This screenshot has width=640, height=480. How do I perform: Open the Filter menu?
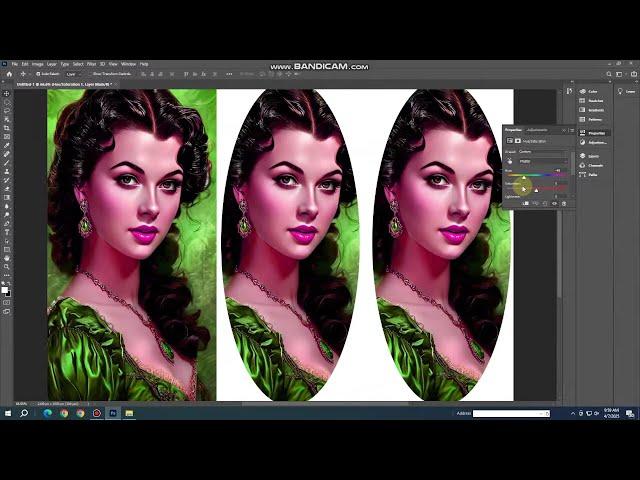pyautogui.click(x=91, y=64)
